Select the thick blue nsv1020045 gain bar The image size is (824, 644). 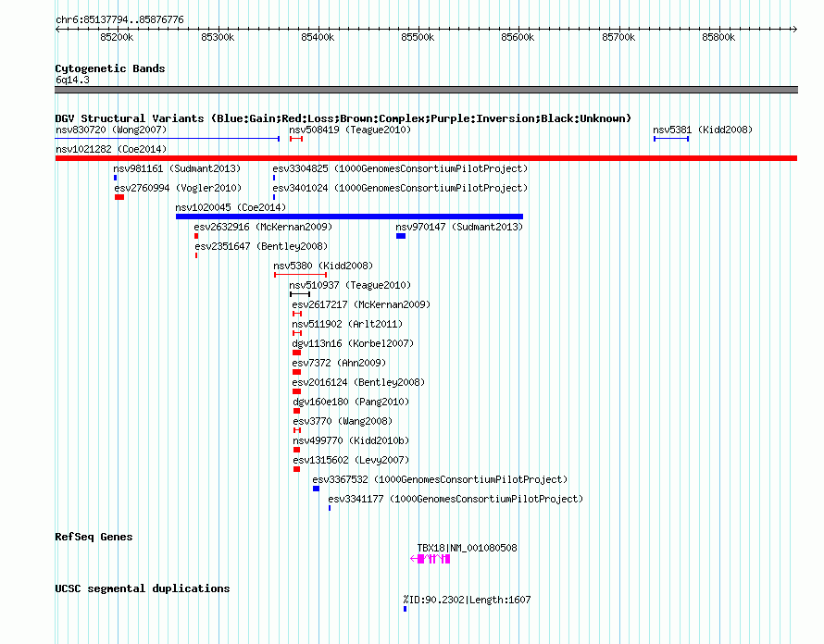[x=349, y=217]
